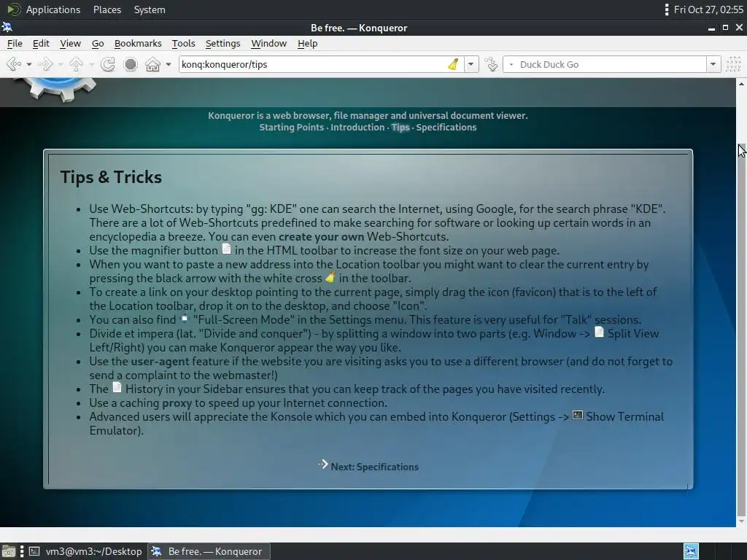Expand the search bar suggestions dropdown
Image resolution: width=747 pixels, height=560 pixels.
click(x=713, y=64)
